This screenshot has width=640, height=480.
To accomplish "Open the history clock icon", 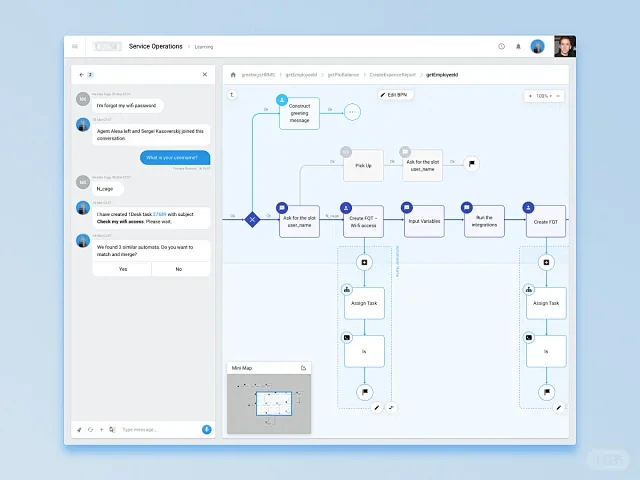I will [502, 46].
